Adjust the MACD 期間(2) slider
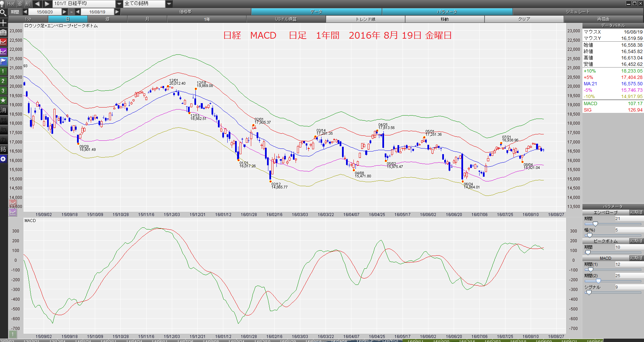 598,281
